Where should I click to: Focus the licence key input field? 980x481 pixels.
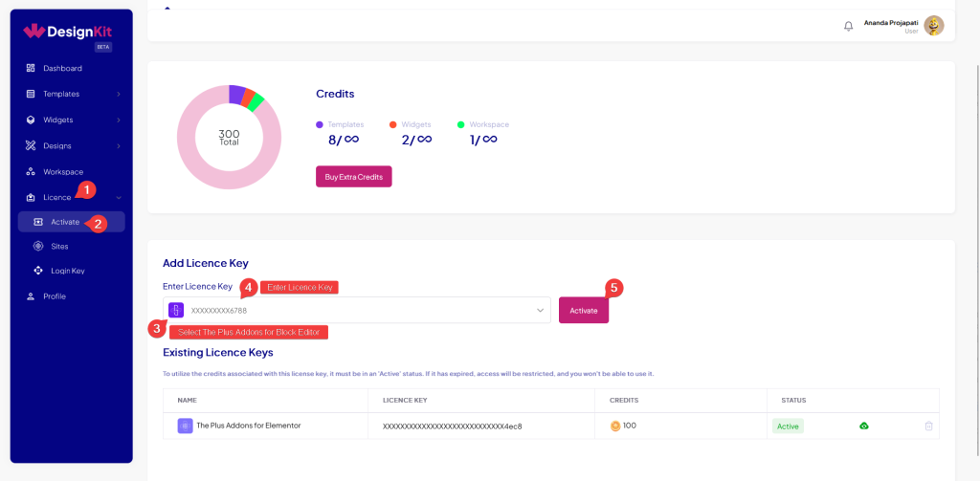[x=357, y=310]
